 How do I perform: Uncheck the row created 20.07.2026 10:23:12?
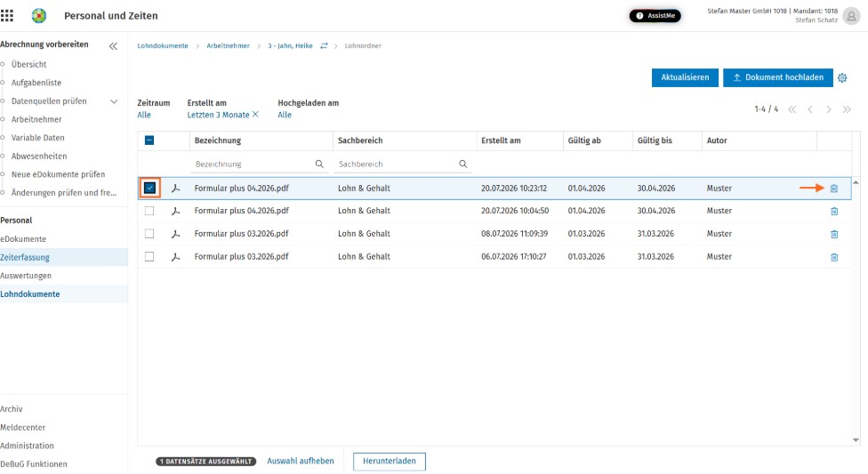149,189
